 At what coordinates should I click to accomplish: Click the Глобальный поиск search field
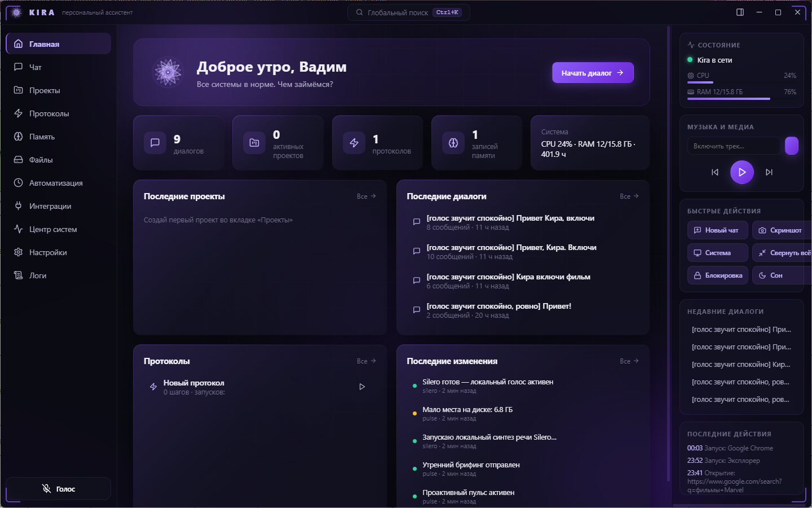click(409, 12)
